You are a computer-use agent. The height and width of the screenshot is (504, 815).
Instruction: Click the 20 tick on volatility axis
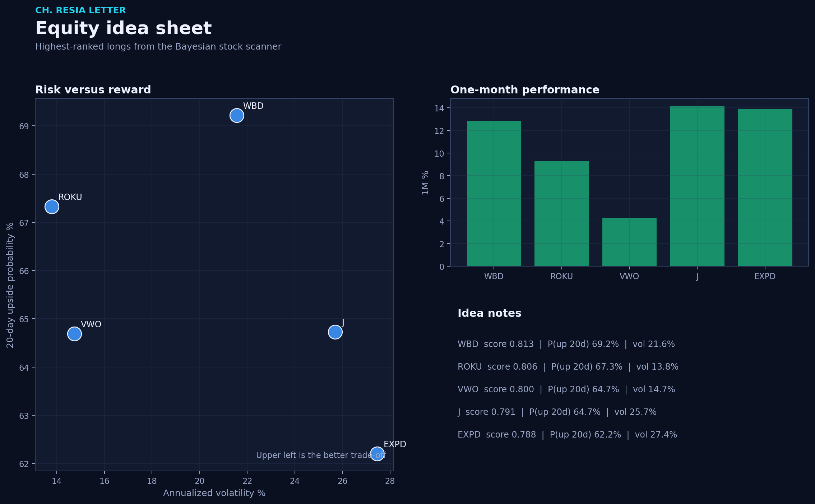point(200,481)
